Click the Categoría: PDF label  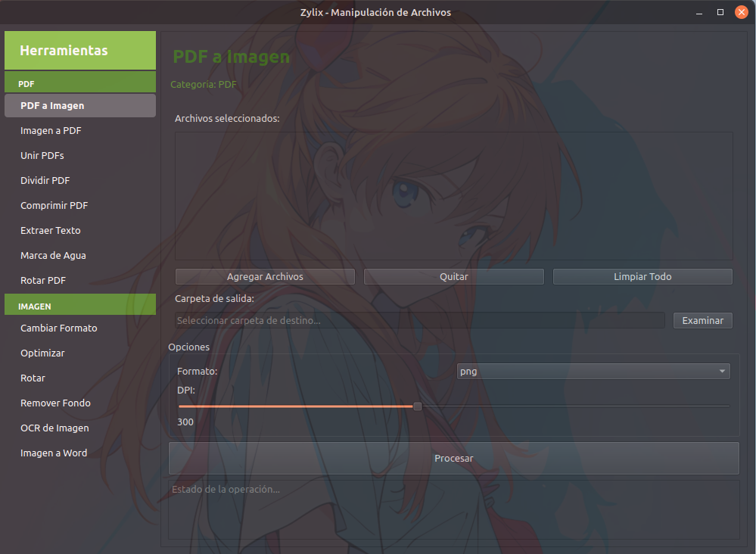pos(204,85)
